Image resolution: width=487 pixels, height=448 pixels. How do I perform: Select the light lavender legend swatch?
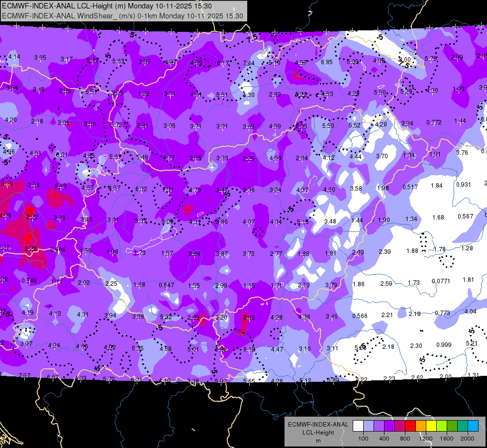[369, 426]
